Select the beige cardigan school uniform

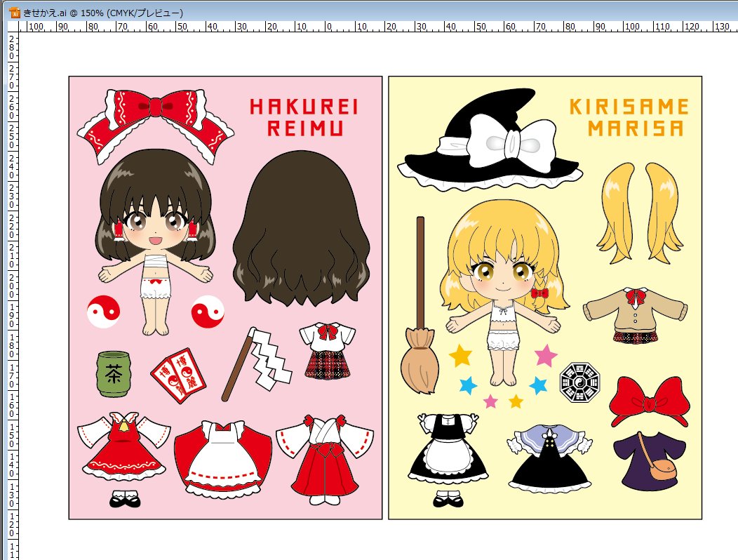tap(636, 316)
